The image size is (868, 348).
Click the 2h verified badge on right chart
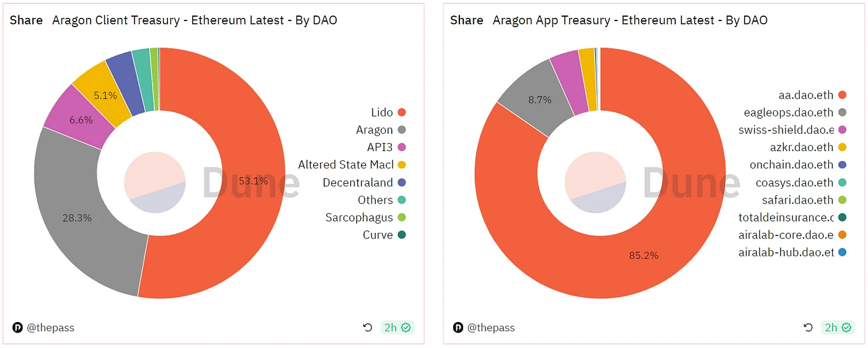point(838,328)
